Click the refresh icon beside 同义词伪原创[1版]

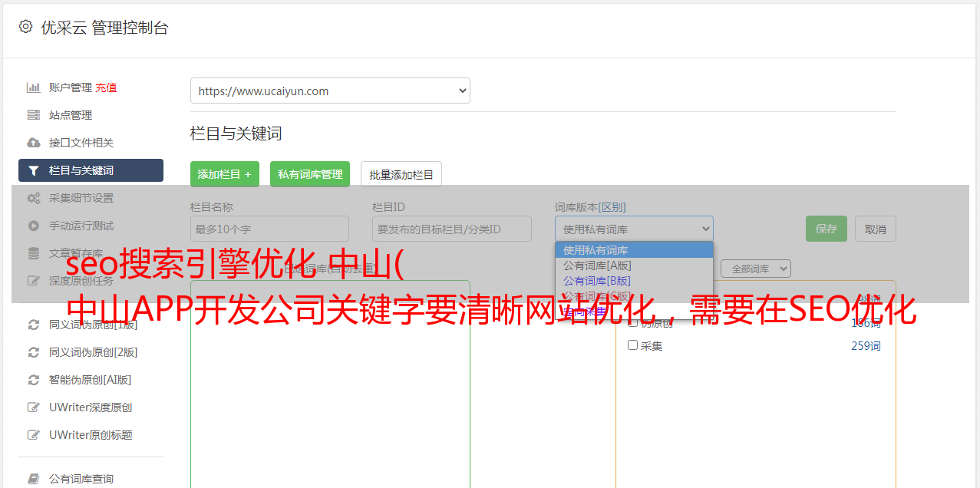34,325
